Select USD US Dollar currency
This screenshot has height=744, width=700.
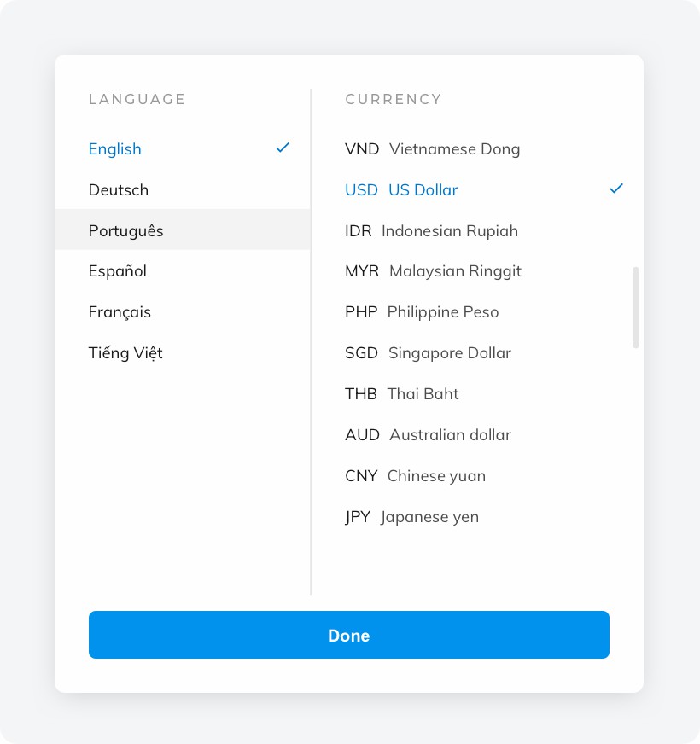coord(401,190)
